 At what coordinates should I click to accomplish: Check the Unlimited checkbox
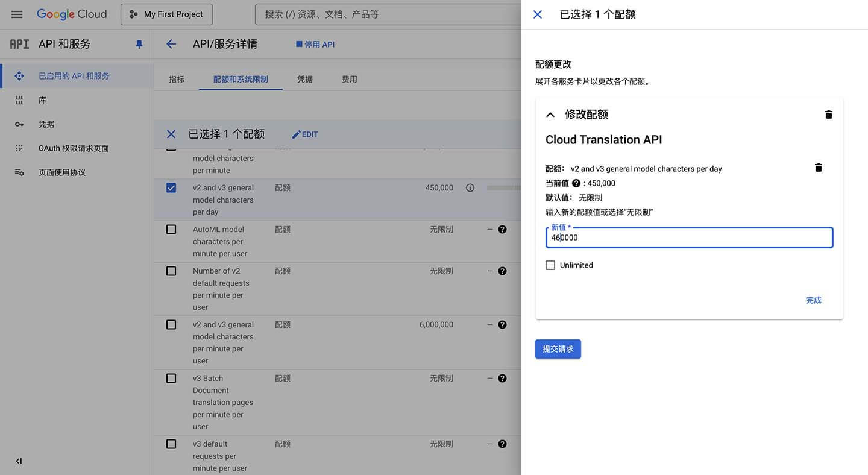tap(550, 265)
